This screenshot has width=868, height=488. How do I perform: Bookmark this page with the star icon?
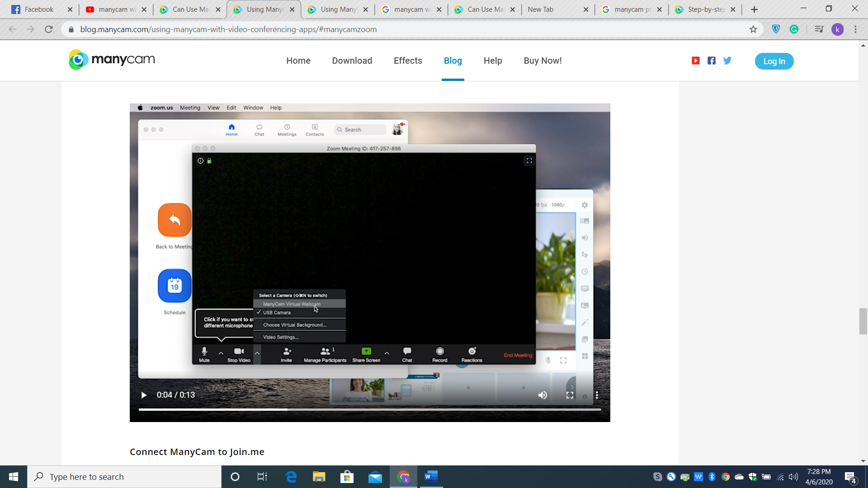pyautogui.click(x=753, y=29)
